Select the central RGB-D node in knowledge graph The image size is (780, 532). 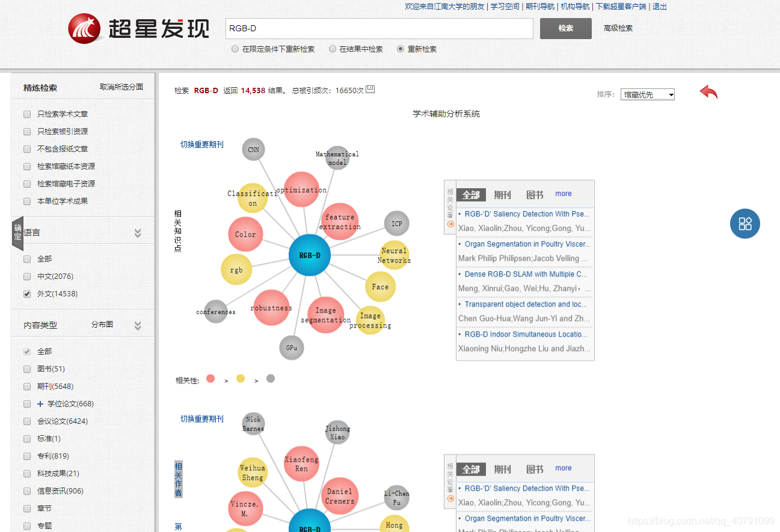coord(310,255)
